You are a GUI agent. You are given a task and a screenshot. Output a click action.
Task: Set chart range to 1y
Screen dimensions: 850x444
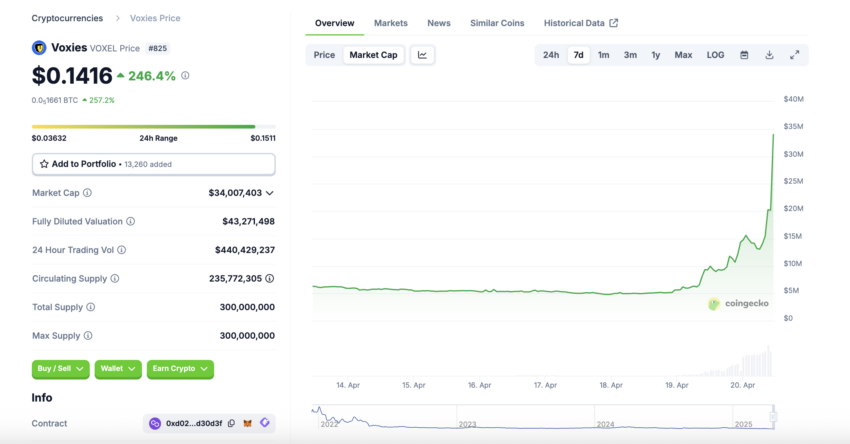click(x=655, y=55)
